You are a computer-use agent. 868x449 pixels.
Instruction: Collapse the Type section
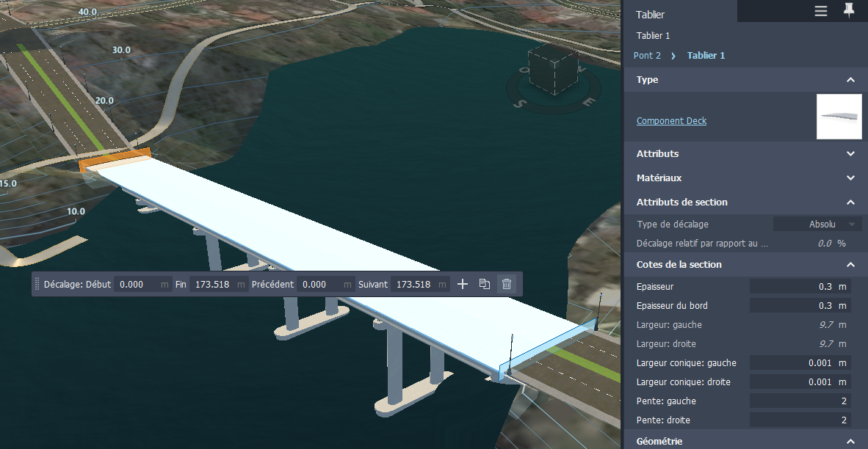coord(850,80)
